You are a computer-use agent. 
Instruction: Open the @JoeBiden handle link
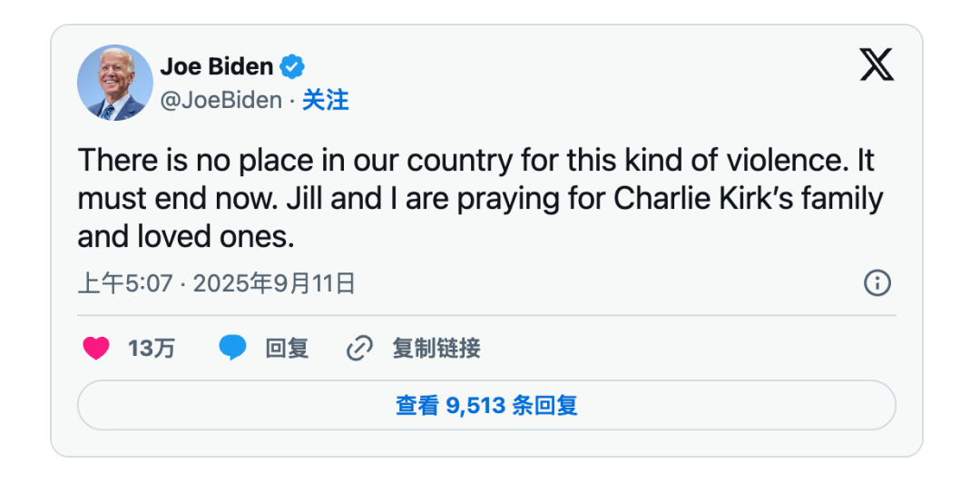tap(220, 100)
